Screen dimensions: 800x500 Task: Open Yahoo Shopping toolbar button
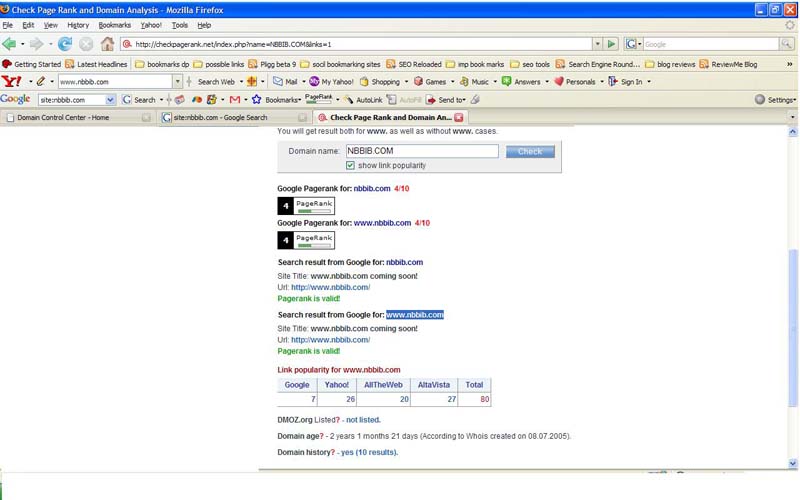click(x=381, y=82)
